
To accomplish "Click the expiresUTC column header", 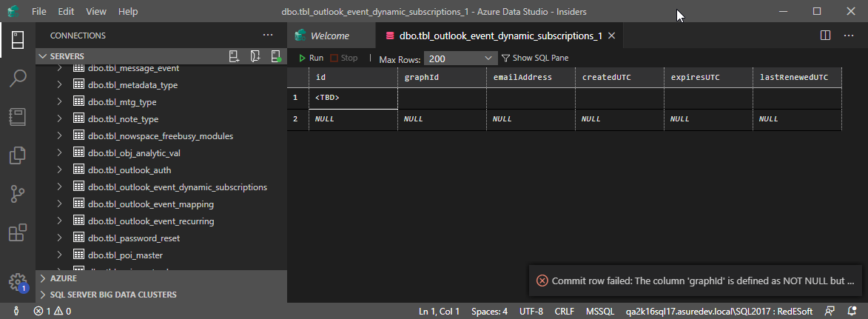I will (709, 77).
